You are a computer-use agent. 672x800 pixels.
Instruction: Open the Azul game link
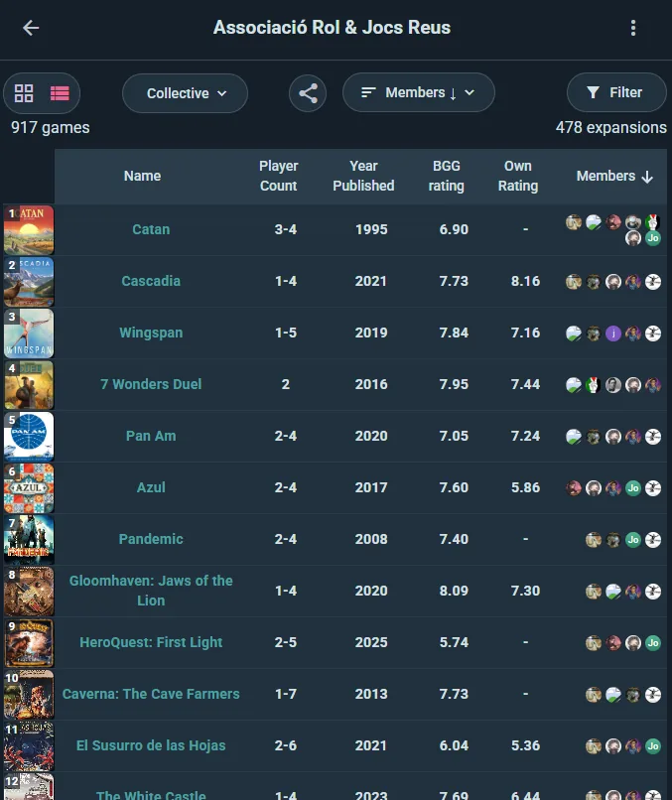pos(151,487)
